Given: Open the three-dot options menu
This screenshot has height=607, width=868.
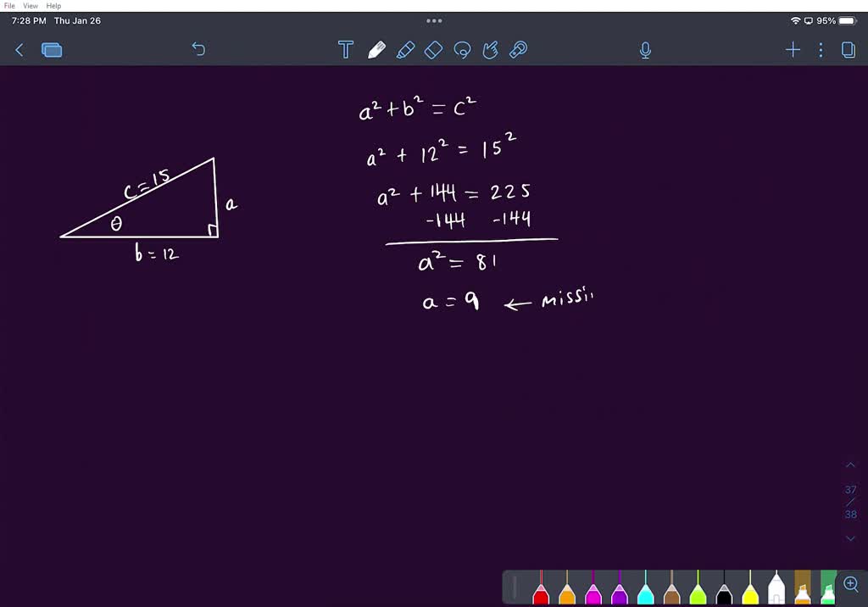Looking at the screenshot, I should point(819,49).
